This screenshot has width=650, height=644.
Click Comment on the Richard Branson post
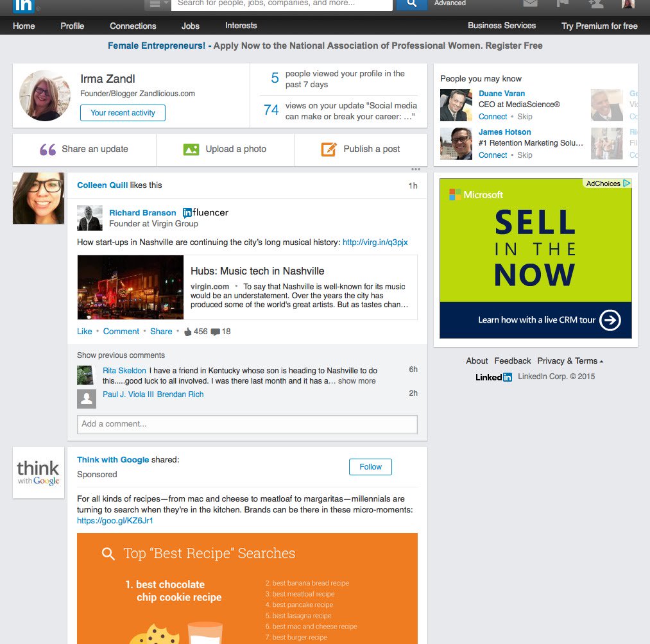121,331
